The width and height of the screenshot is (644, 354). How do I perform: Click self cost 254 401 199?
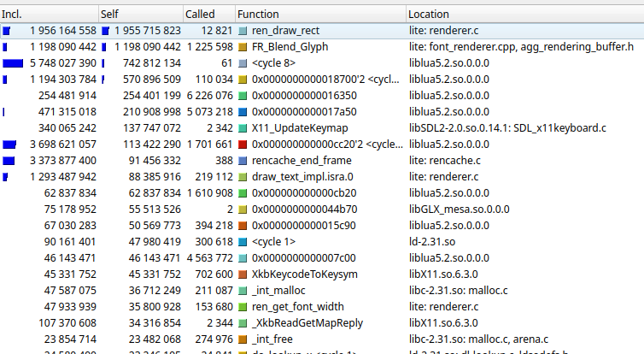pyautogui.click(x=151, y=96)
